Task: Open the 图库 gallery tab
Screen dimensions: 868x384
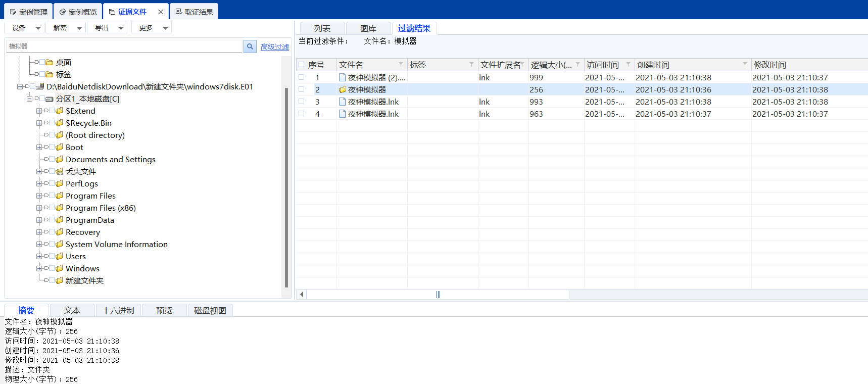Action: [x=368, y=29]
